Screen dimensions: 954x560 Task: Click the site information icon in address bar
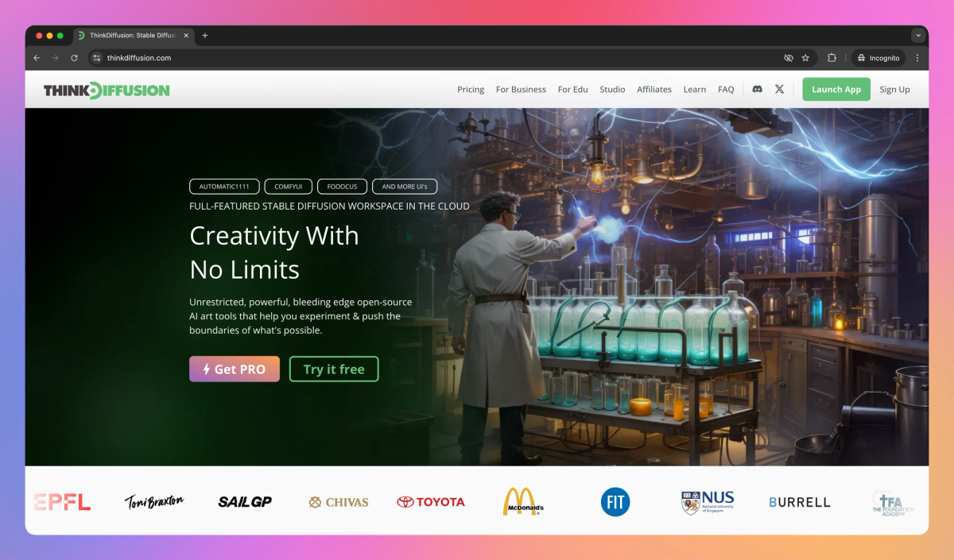pyautogui.click(x=96, y=58)
